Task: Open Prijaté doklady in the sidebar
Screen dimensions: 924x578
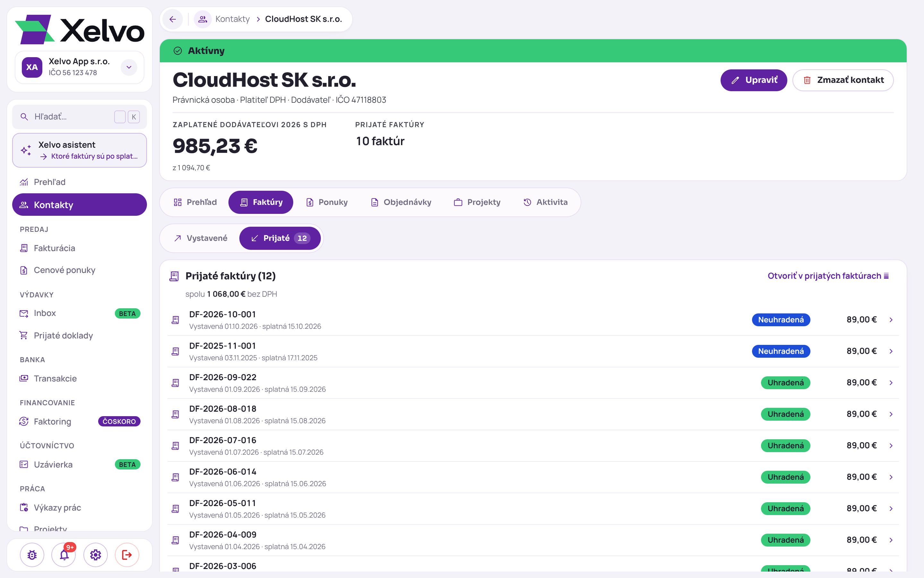Action: [80, 336]
